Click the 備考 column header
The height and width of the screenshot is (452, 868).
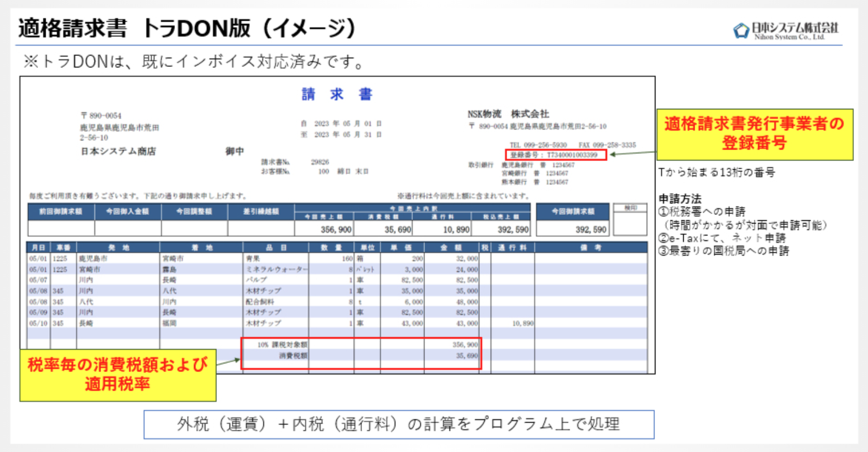tap(590, 247)
